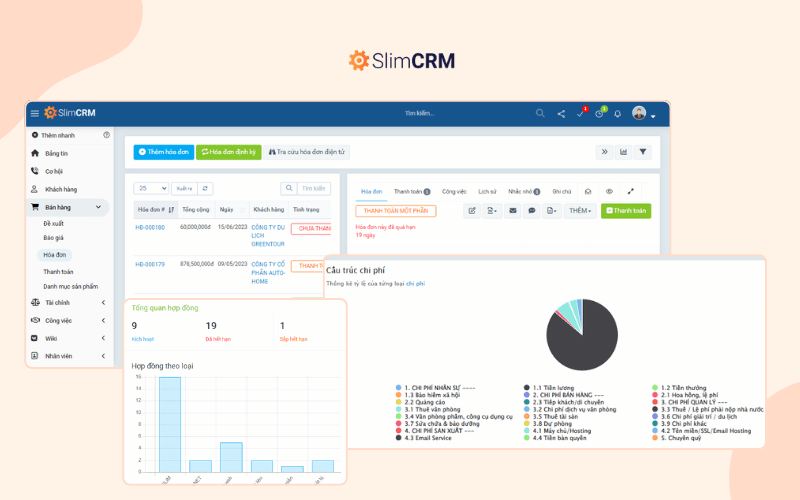
Task: Open the hamburger menu in the top bar
Action: tap(35, 113)
